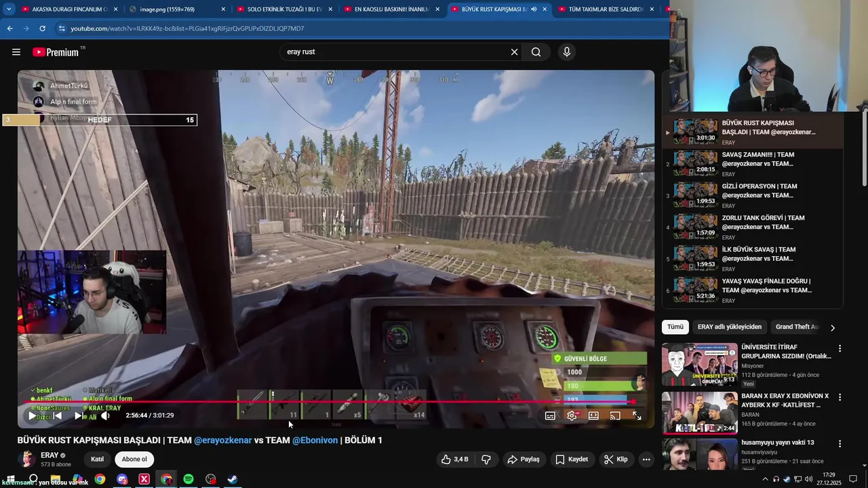Viewport: 868px width, 488px height.
Task: Open playlist item 'İLK BÜYÜK SAVAŞ'
Action: [753, 259]
